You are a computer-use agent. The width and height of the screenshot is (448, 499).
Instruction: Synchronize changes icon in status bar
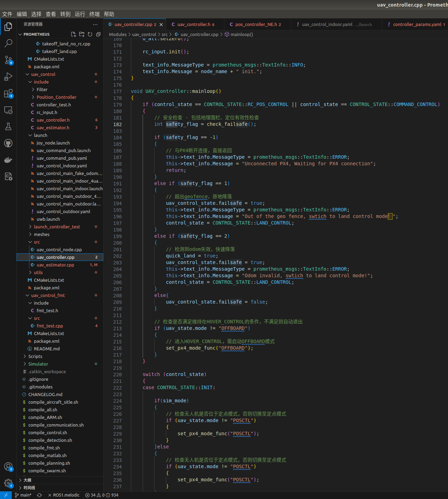coord(39,495)
